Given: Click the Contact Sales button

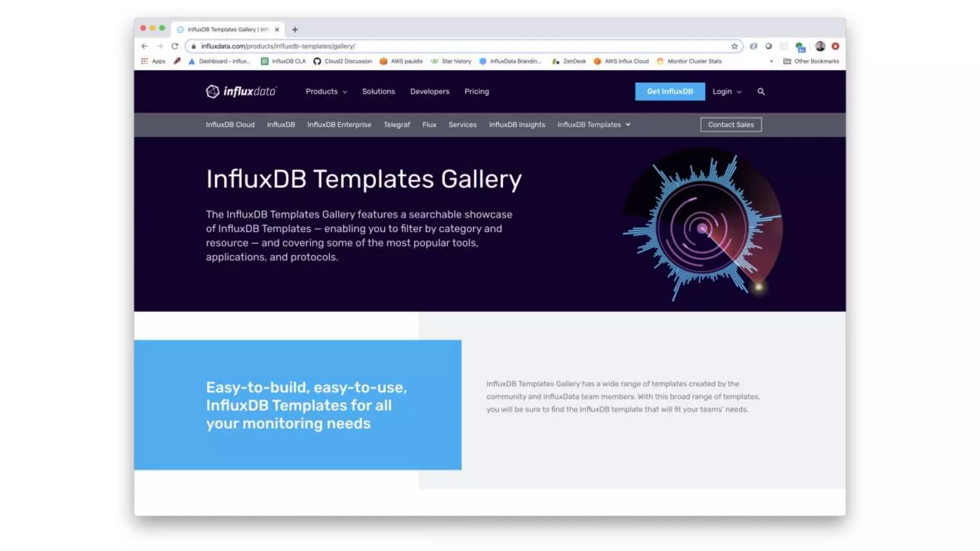Looking at the screenshot, I should click(730, 125).
